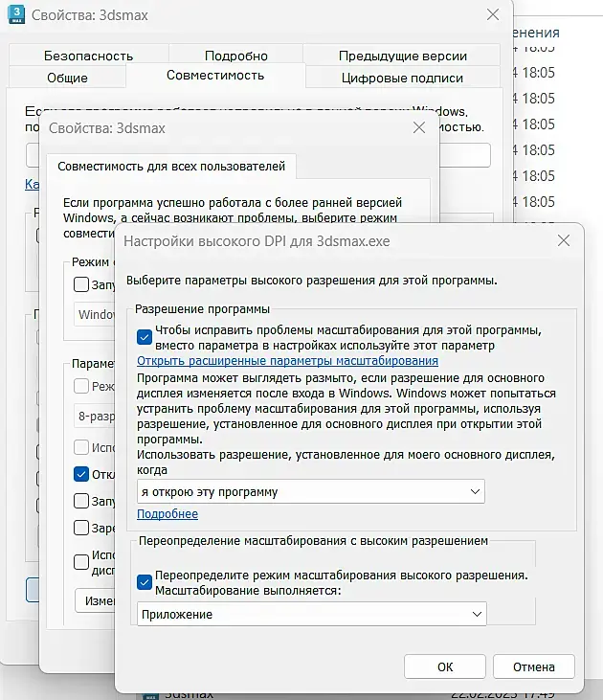The image size is (603, 700).
Task: Open the 'Windo...' compatibility mode dropdown
Action: point(96,314)
